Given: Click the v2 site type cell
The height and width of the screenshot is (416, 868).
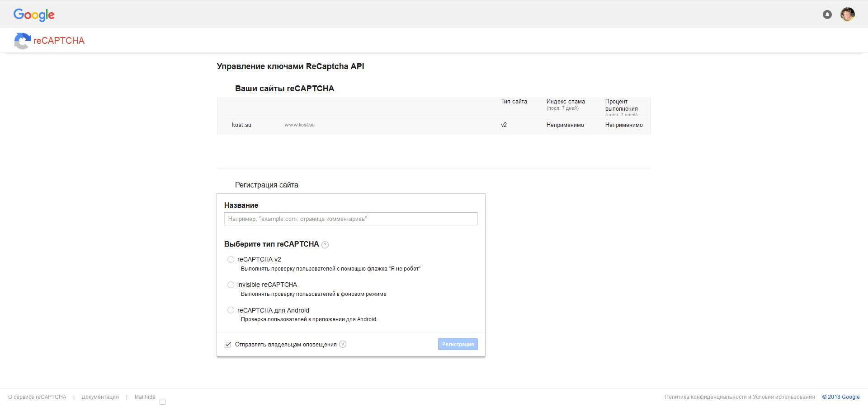Looking at the screenshot, I should [x=504, y=125].
